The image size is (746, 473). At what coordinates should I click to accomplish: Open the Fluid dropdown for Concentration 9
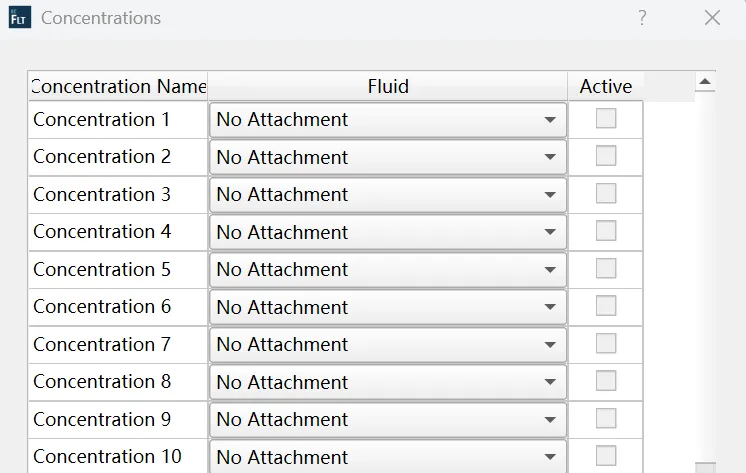(387, 419)
